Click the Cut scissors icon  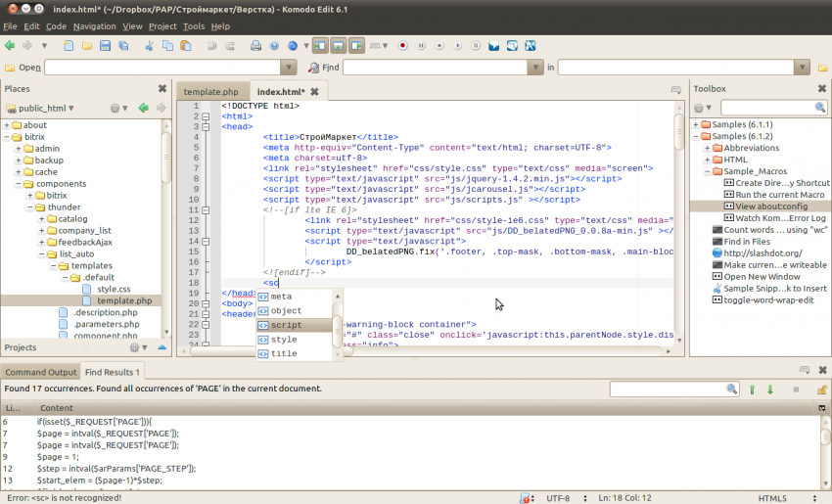point(149,46)
